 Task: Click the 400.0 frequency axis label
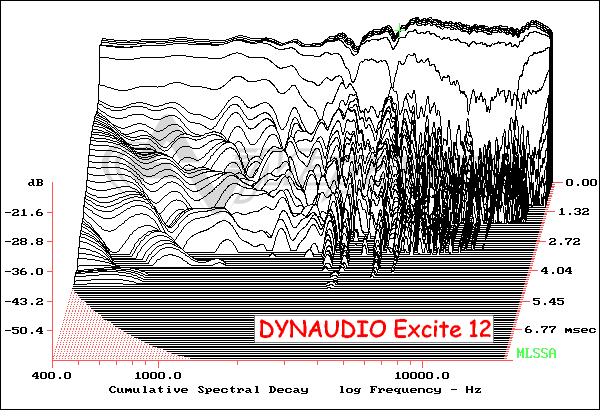[x=52, y=376]
